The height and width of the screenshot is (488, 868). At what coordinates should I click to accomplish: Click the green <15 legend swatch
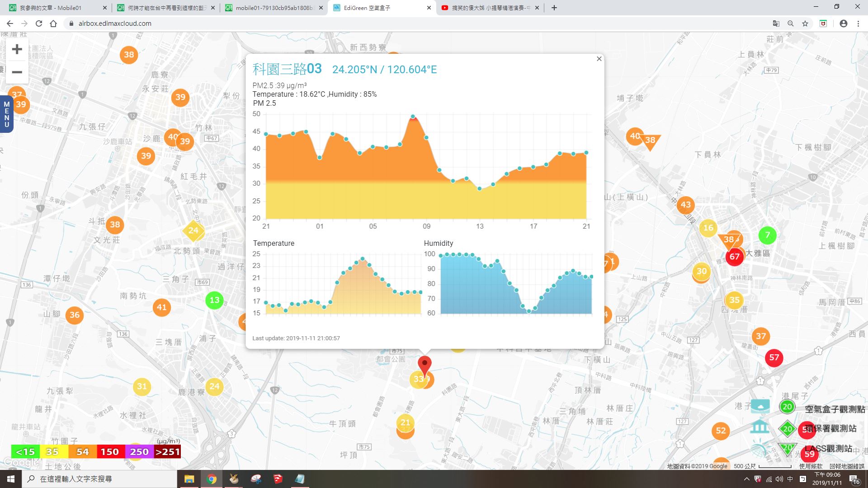pos(25,451)
